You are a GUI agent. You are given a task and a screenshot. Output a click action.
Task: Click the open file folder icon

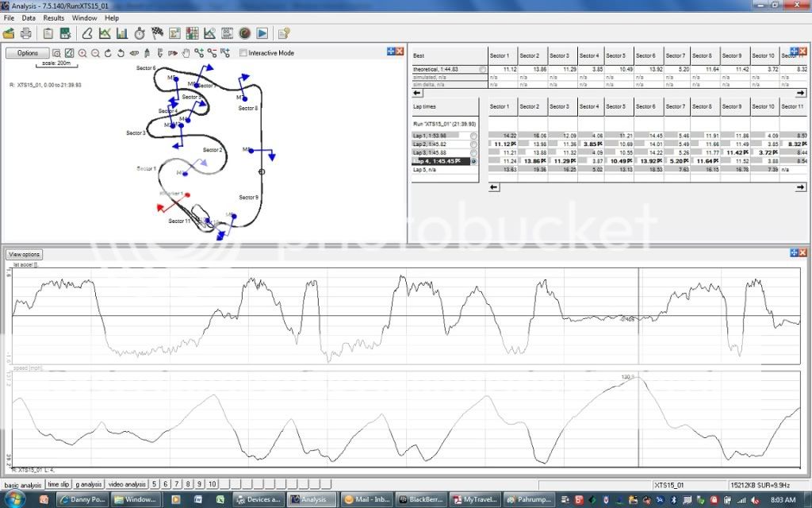9,33
